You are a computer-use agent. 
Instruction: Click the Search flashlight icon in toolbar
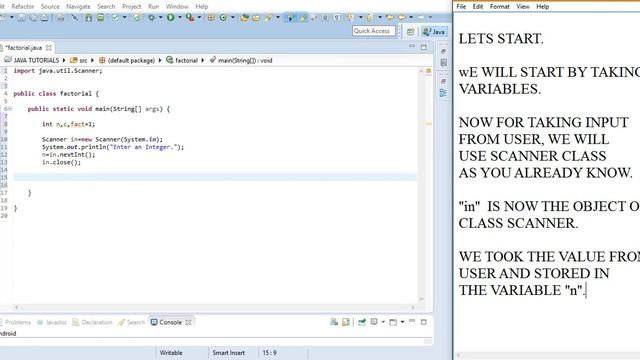(x=269, y=18)
